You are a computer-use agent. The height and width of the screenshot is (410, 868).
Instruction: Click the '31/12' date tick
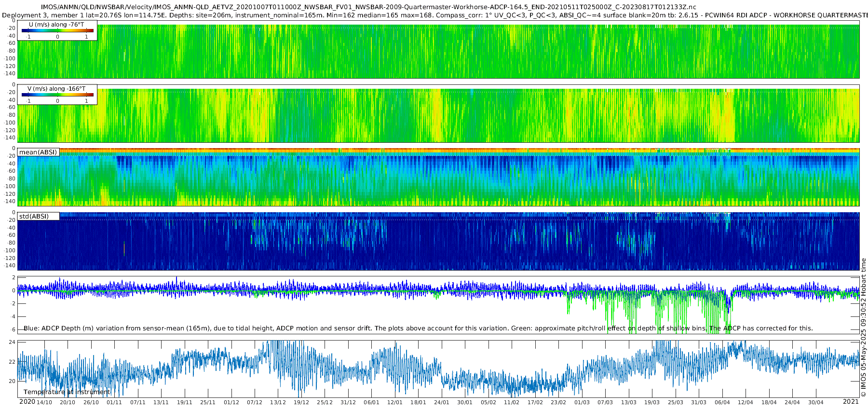pos(348,402)
